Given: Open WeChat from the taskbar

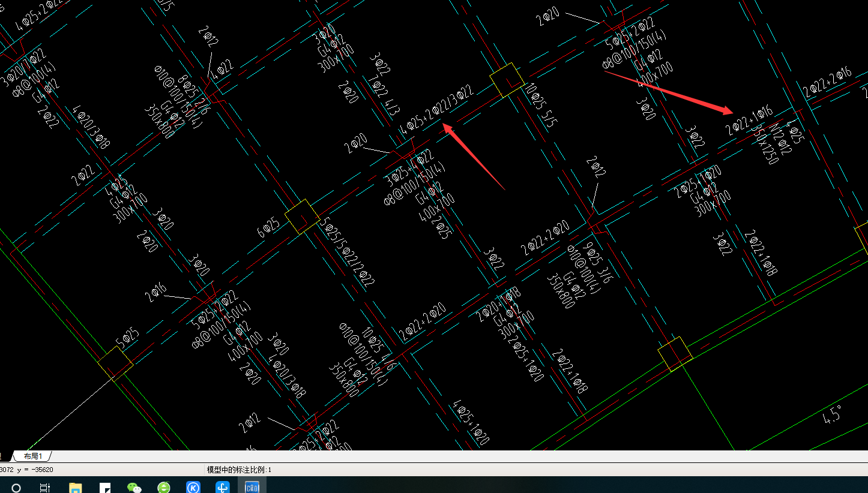Looking at the screenshot, I should pos(134,488).
